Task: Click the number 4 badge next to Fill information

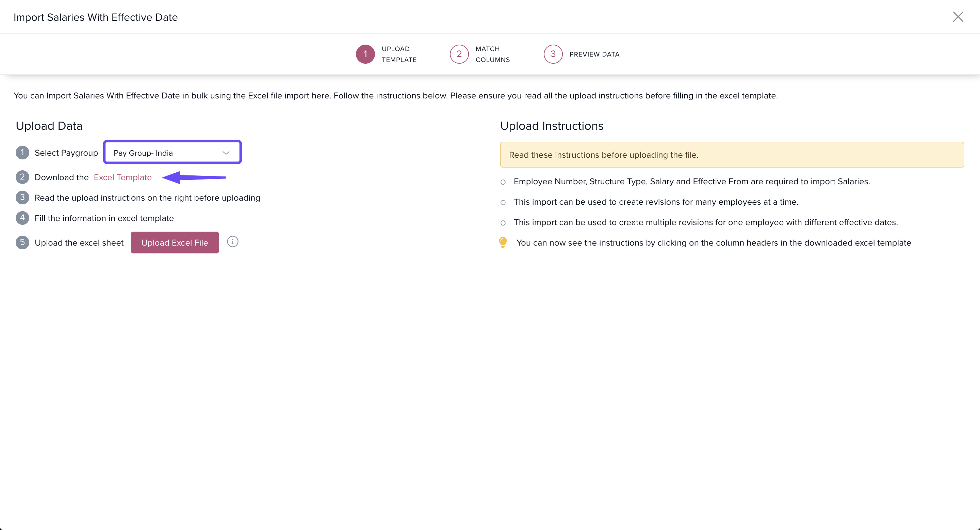Action: click(22, 218)
